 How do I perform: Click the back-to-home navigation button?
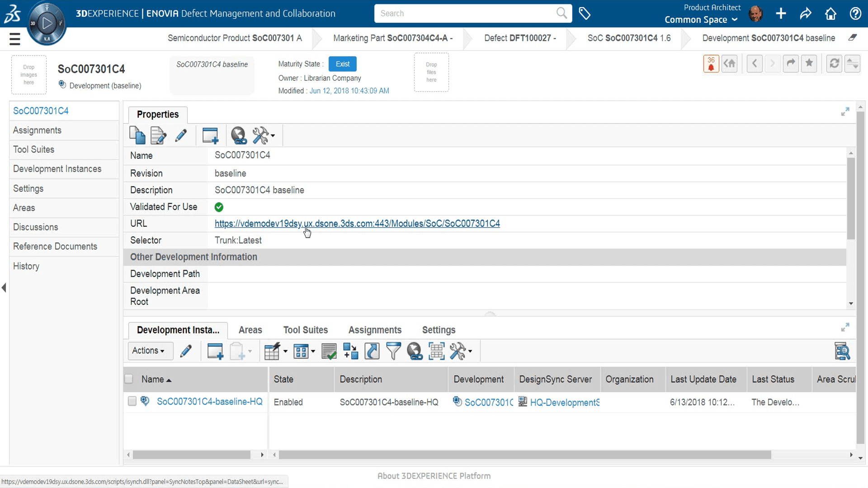(x=729, y=64)
